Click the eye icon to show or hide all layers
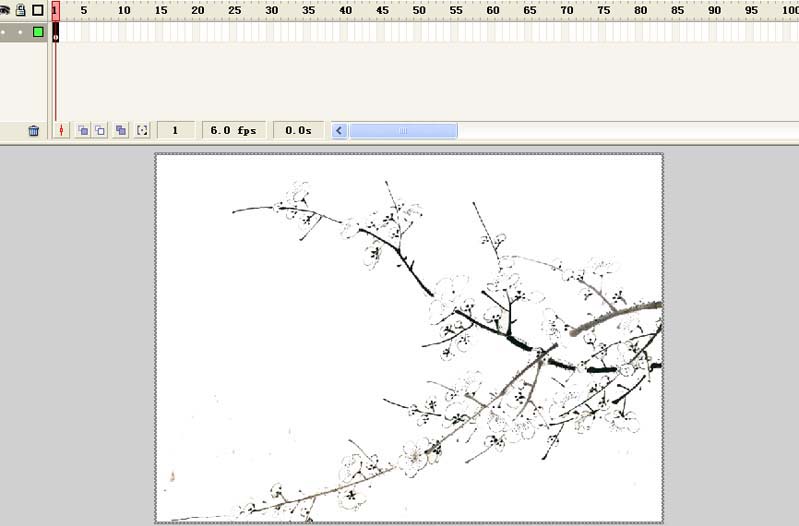This screenshot has width=799, height=526. pos(4,10)
